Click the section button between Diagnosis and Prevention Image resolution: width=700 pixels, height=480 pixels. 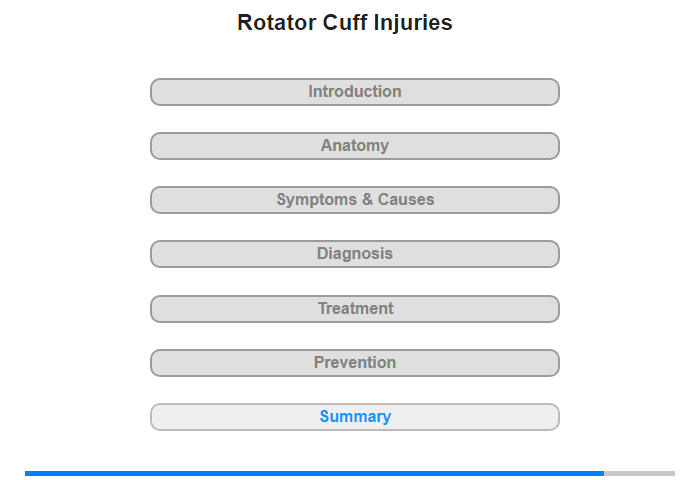point(354,309)
